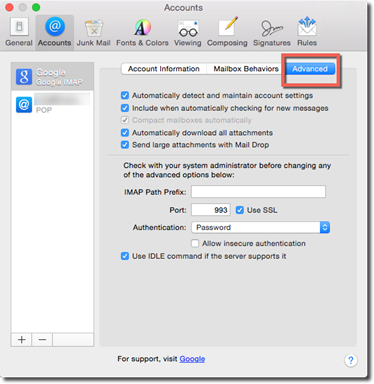Open Fonts & Colors preferences

[x=142, y=32]
